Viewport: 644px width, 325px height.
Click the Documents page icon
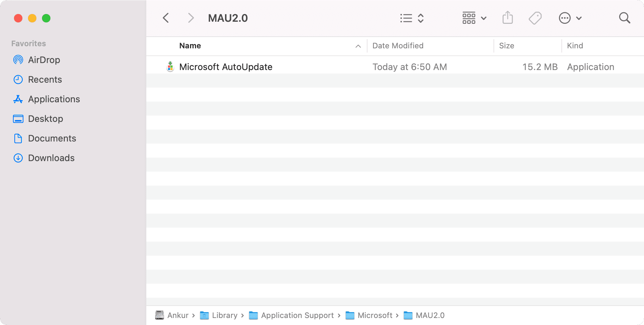(18, 138)
